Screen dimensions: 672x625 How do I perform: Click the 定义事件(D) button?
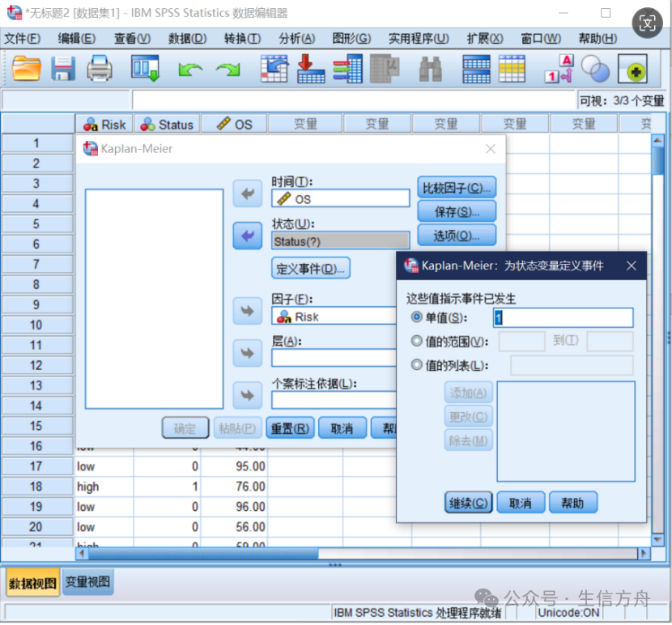pos(311,268)
